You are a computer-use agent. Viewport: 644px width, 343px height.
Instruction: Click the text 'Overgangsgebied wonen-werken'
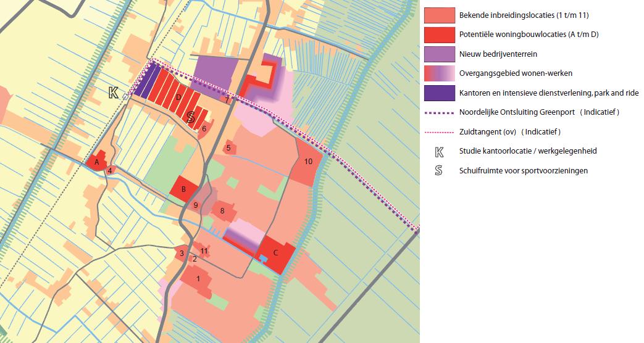[x=516, y=73]
